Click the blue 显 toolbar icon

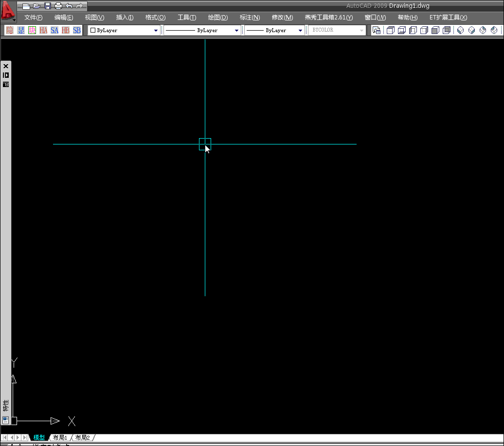(x=21, y=30)
